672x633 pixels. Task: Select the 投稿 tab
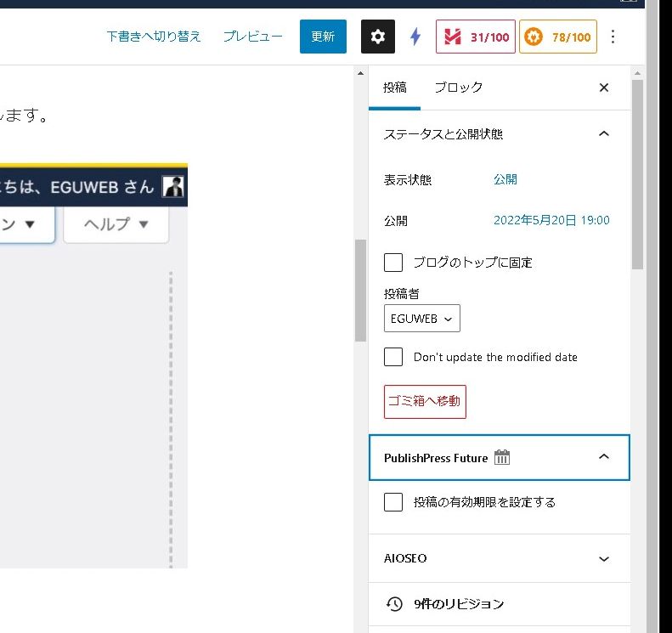(395, 88)
